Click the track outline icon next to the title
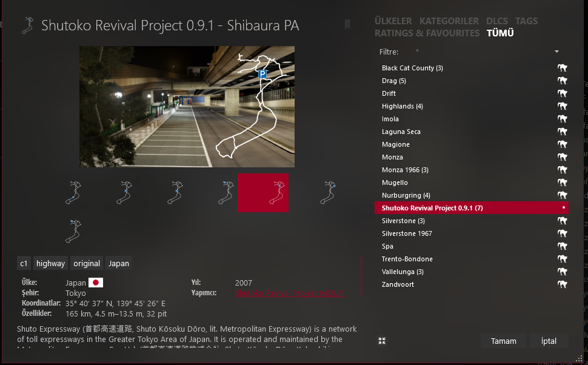 click(28, 25)
